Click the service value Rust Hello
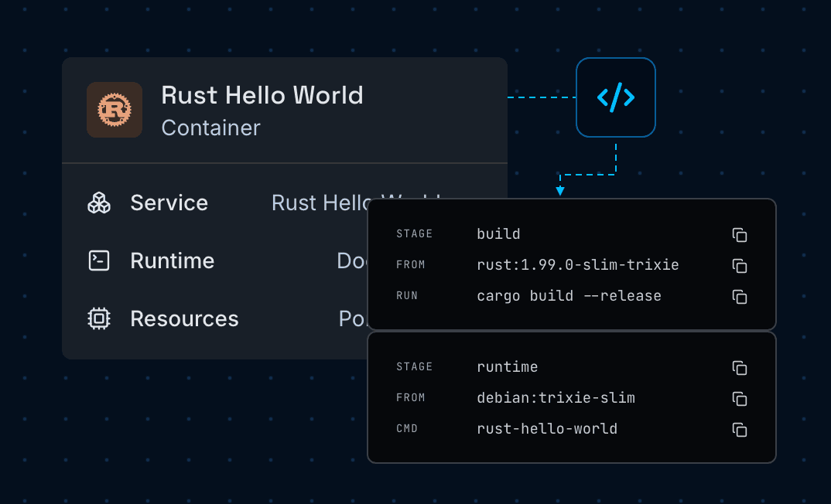This screenshot has width=831, height=504. (x=320, y=203)
